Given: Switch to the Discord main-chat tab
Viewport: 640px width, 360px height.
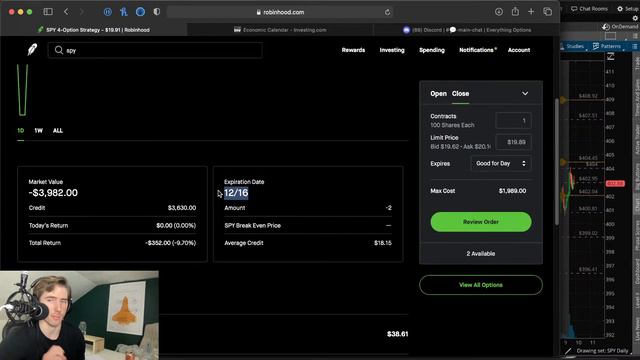Looking at the screenshot, I should 467,30.
